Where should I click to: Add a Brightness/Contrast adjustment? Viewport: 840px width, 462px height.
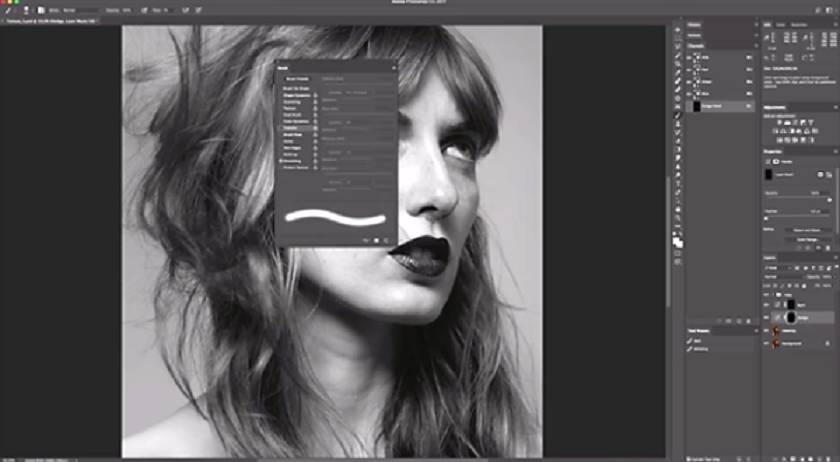(x=779, y=123)
